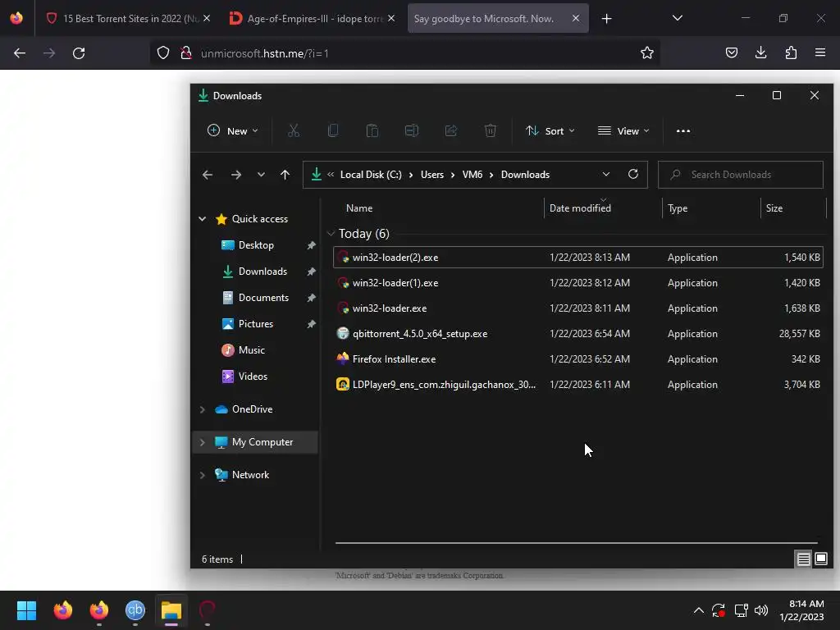Click Local Disk (C:) breadcrumb
This screenshot has width=840, height=630.
[371, 175]
